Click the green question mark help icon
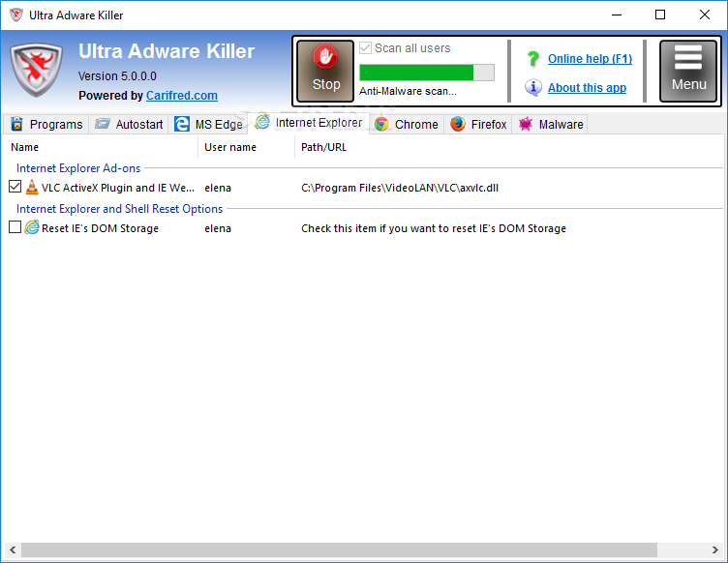The width and height of the screenshot is (728, 563). pyautogui.click(x=533, y=59)
